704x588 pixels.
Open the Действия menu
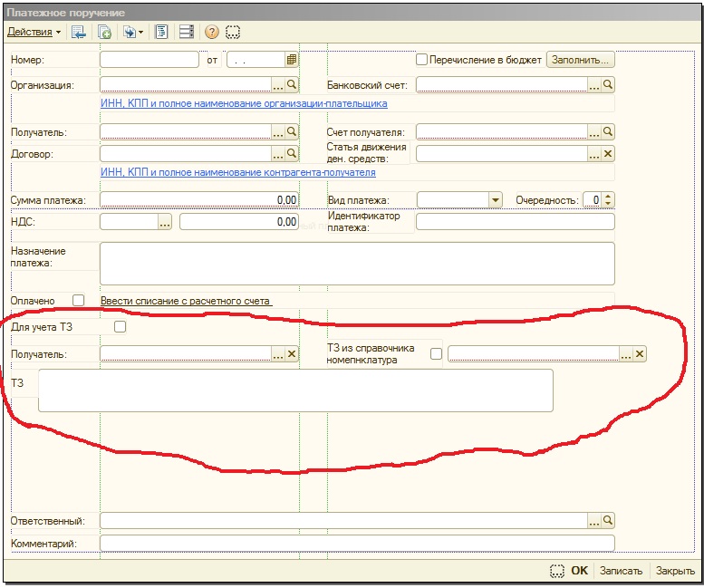[x=34, y=32]
